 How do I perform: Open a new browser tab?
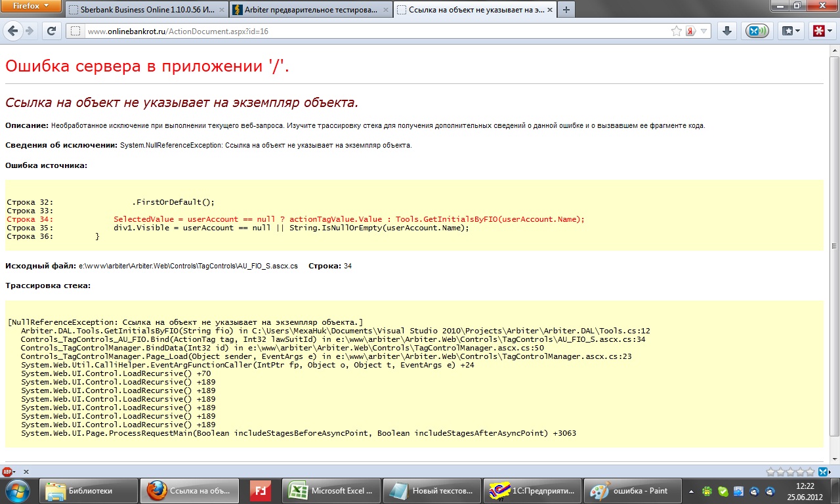pyautogui.click(x=566, y=10)
